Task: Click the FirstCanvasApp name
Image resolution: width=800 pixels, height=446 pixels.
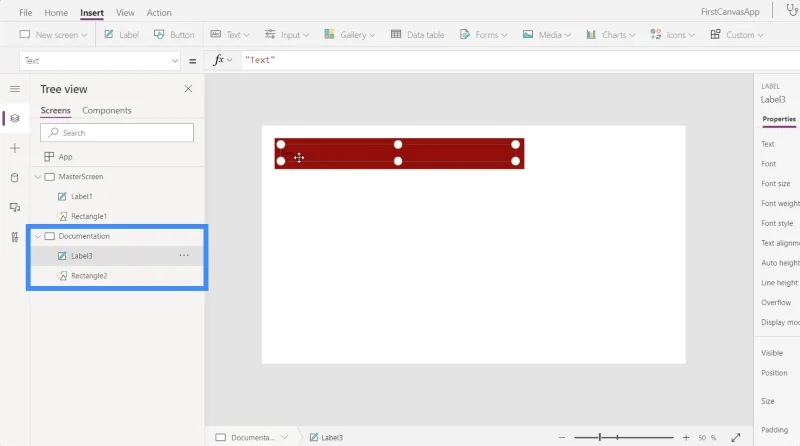Action: tap(730, 12)
